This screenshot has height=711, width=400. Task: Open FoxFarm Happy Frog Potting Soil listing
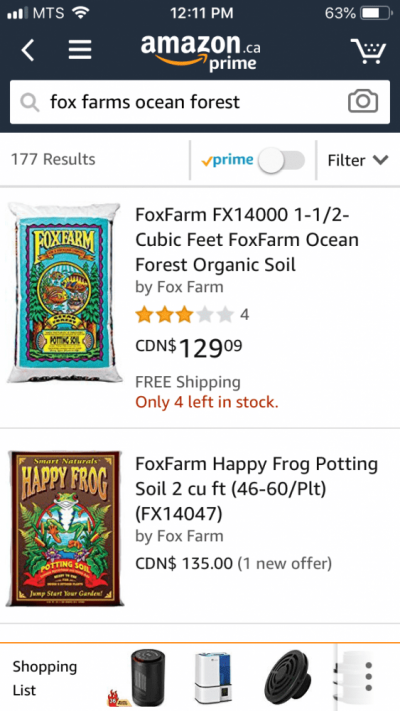pos(257,489)
